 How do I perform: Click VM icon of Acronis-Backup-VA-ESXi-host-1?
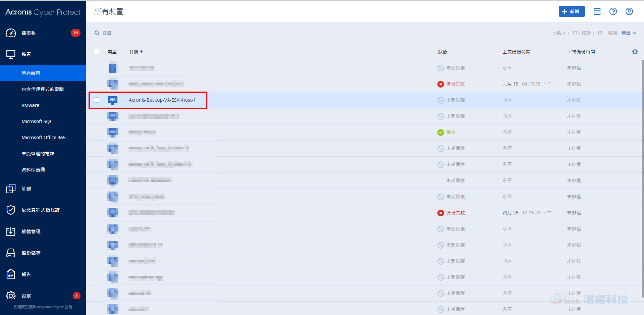[113, 100]
